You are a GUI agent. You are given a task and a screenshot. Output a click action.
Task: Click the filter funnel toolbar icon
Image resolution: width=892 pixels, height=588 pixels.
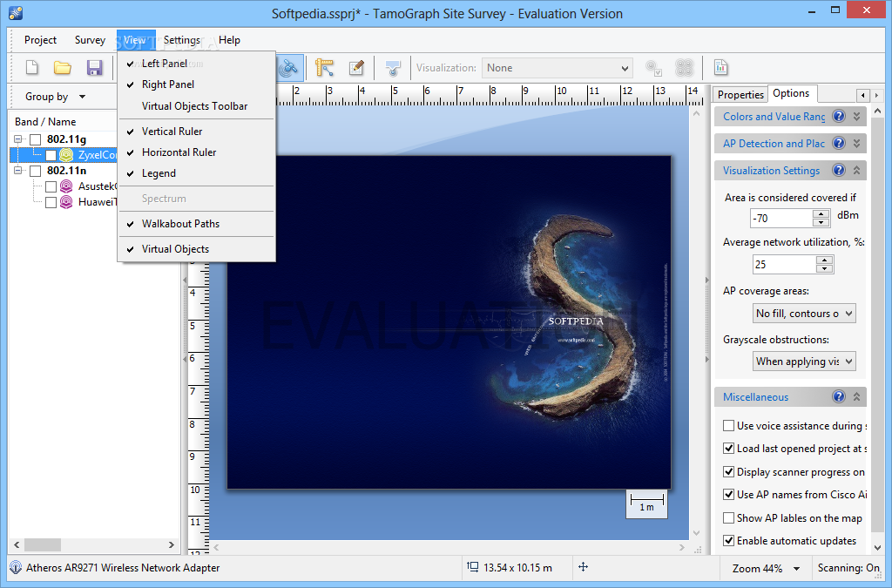pyautogui.click(x=393, y=68)
